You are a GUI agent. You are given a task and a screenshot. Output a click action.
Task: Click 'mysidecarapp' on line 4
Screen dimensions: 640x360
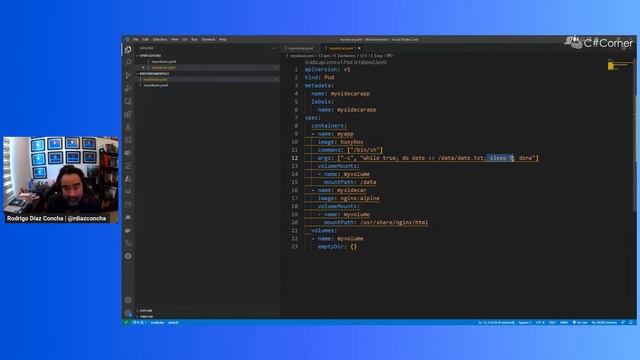click(350, 93)
